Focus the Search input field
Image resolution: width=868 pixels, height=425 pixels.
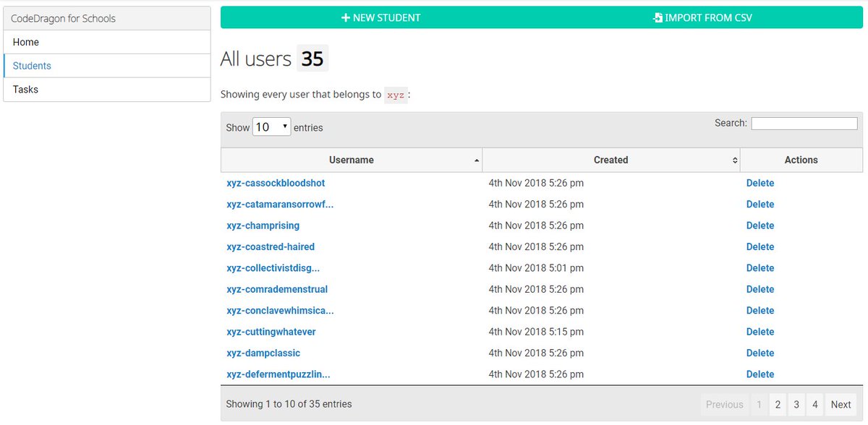pos(804,124)
